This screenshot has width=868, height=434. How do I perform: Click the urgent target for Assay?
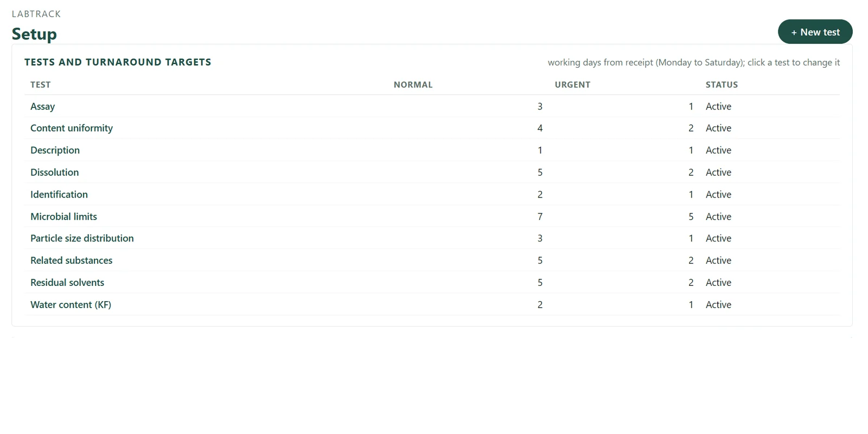pyautogui.click(x=691, y=106)
